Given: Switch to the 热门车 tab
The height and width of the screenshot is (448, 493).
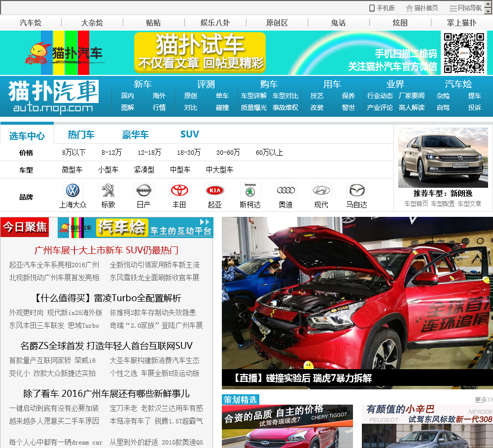Looking at the screenshot, I should coord(81,135).
